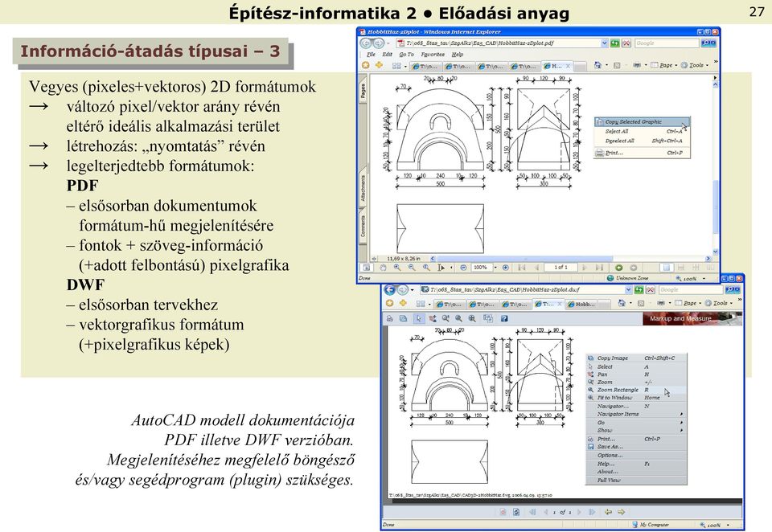Open the 100% zoom dropdown in PDF toolbar
Viewport: 772px width, 532px height.
click(x=495, y=268)
